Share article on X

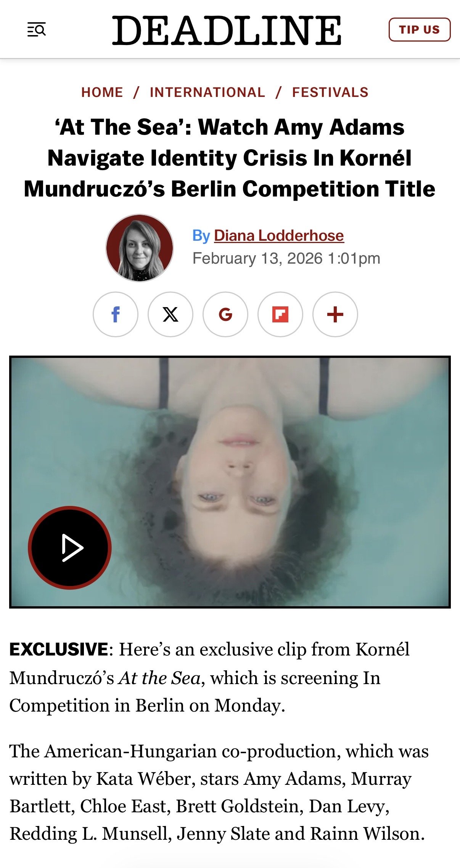(x=170, y=314)
